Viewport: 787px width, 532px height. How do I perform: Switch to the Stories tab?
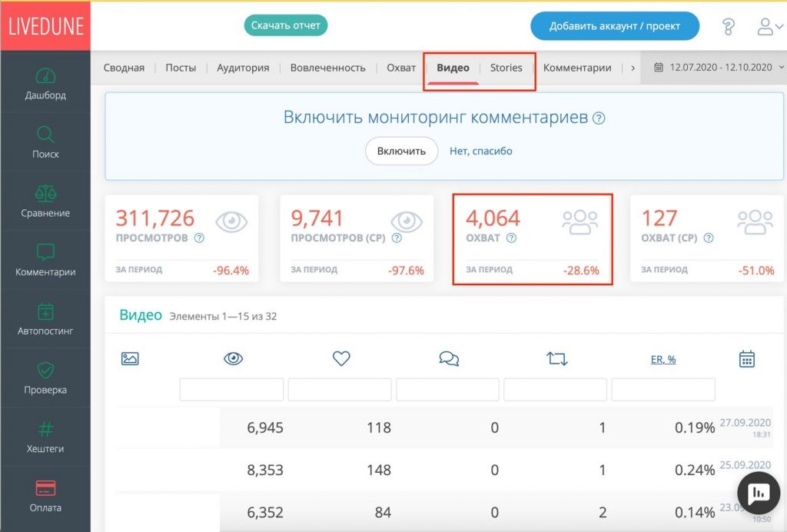coord(506,67)
